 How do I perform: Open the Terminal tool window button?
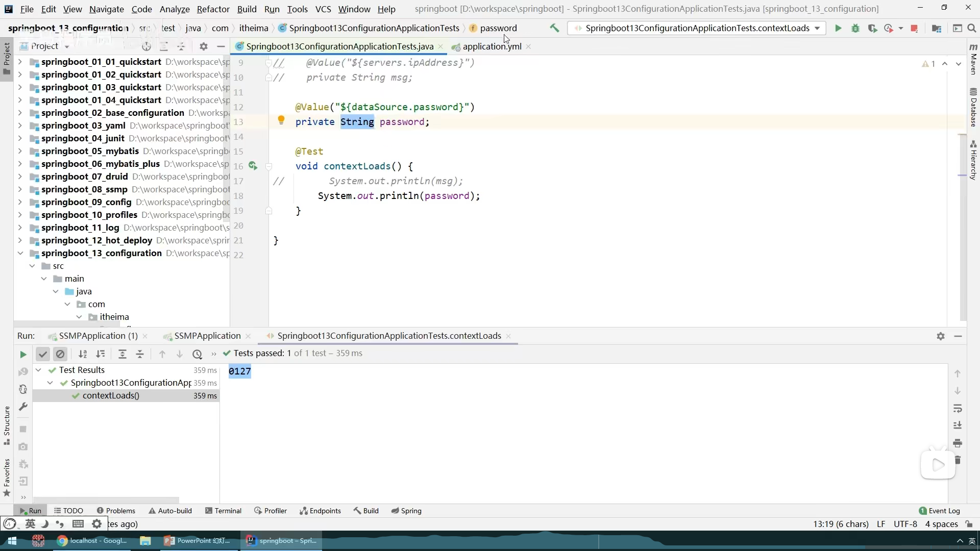click(x=223, y=511)
